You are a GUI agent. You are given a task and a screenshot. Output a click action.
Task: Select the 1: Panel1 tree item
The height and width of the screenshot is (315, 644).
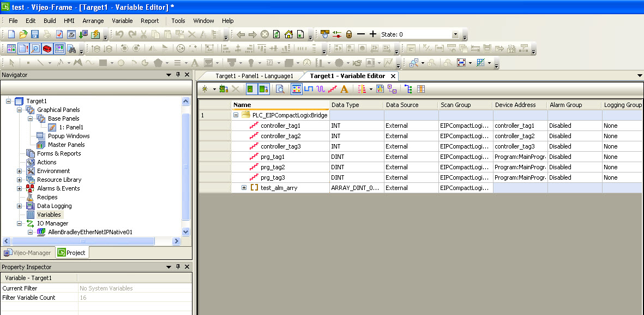pyautogui.click(x=71, y=127)
